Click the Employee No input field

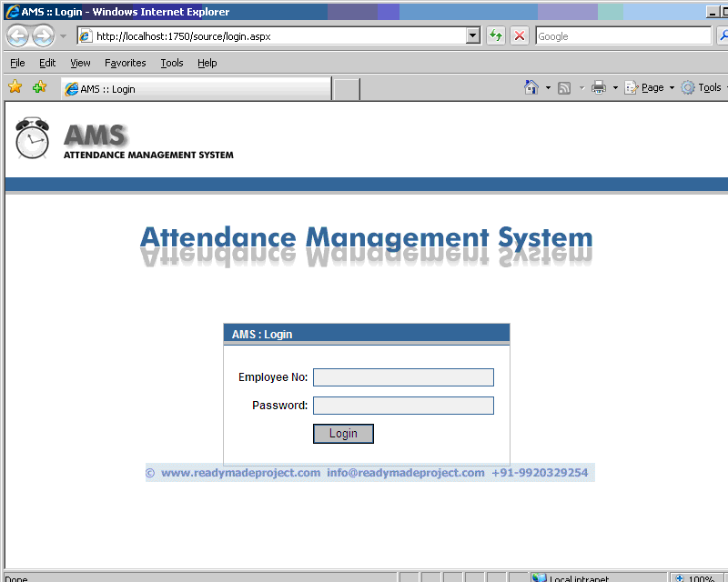tap(403, 377)
